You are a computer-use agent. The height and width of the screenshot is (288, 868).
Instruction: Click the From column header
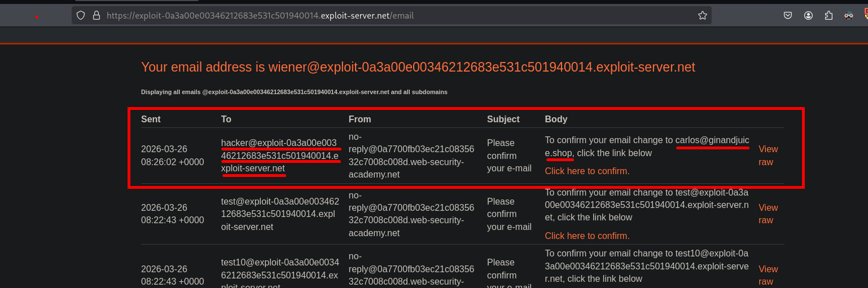(x=360, y=119)
